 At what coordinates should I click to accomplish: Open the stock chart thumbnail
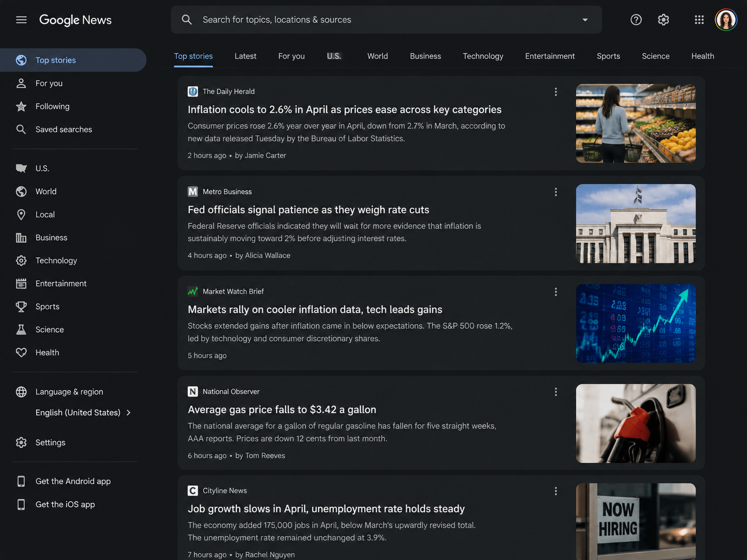pyautogui.click(x=636, y=323)
